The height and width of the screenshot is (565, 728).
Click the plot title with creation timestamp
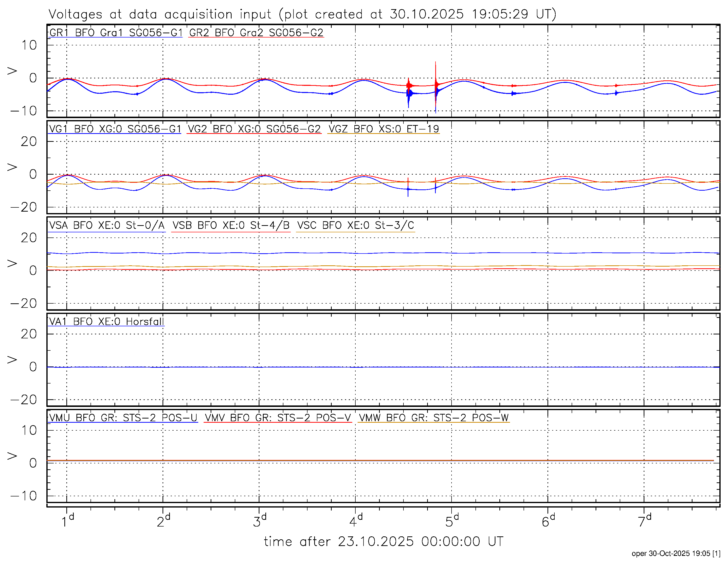[x=302, y=14]
